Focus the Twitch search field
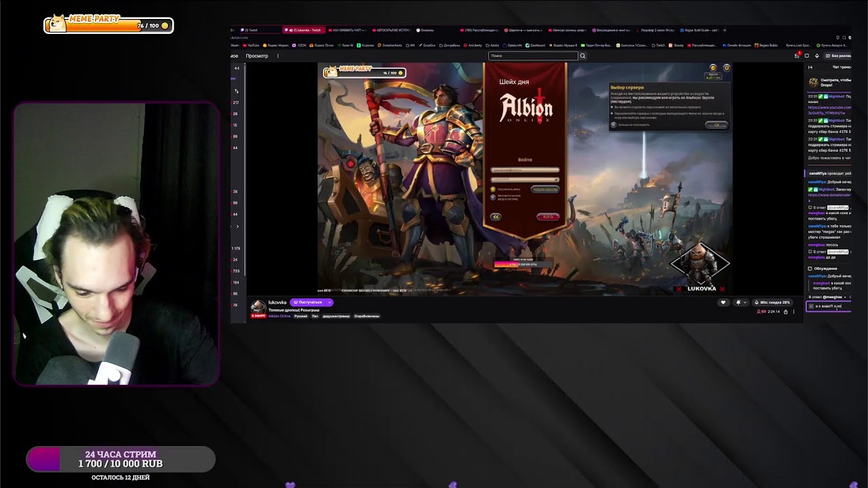 point(534,56)
